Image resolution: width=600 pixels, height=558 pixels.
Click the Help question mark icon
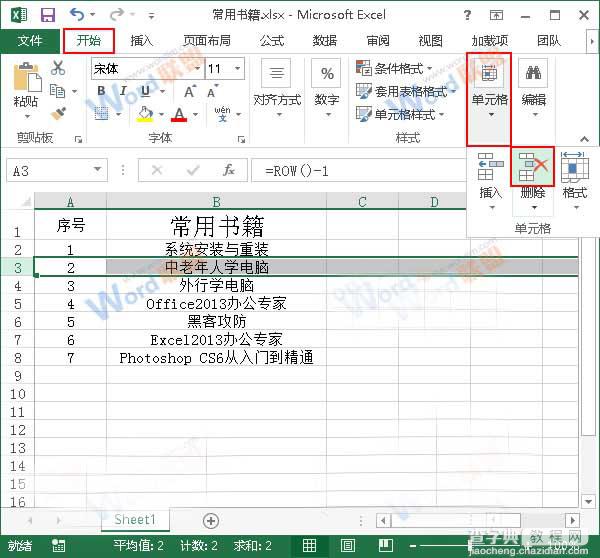point(467,15)
